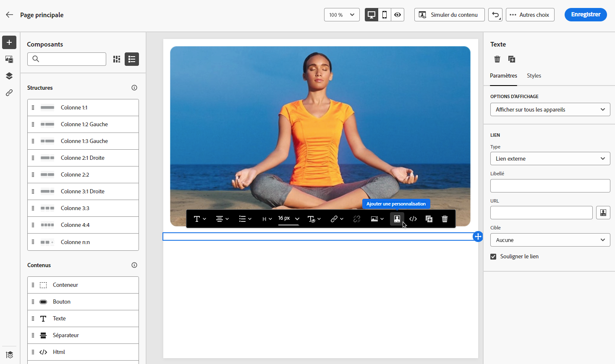Open the insert link dropdown in toolbar
The height and width of the screenshot is (364, 615).
coord(337,219)
